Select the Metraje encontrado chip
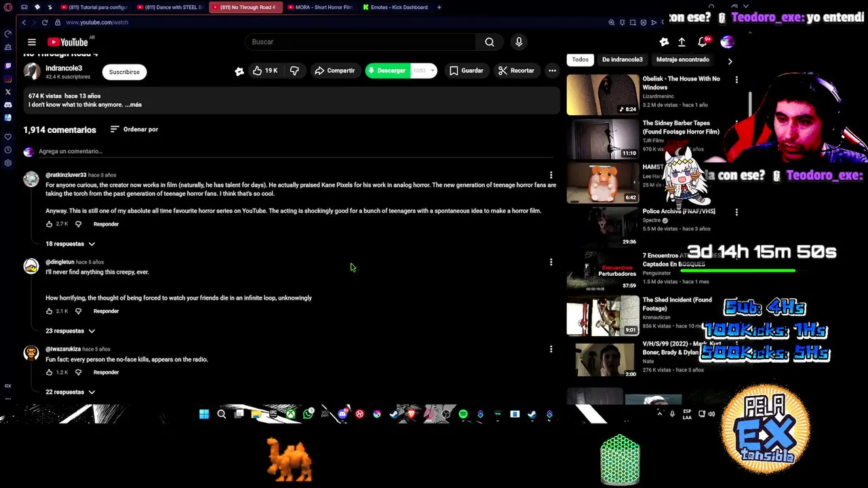The height and width of the screenshot is (488, 868). (x=682, y=60)
